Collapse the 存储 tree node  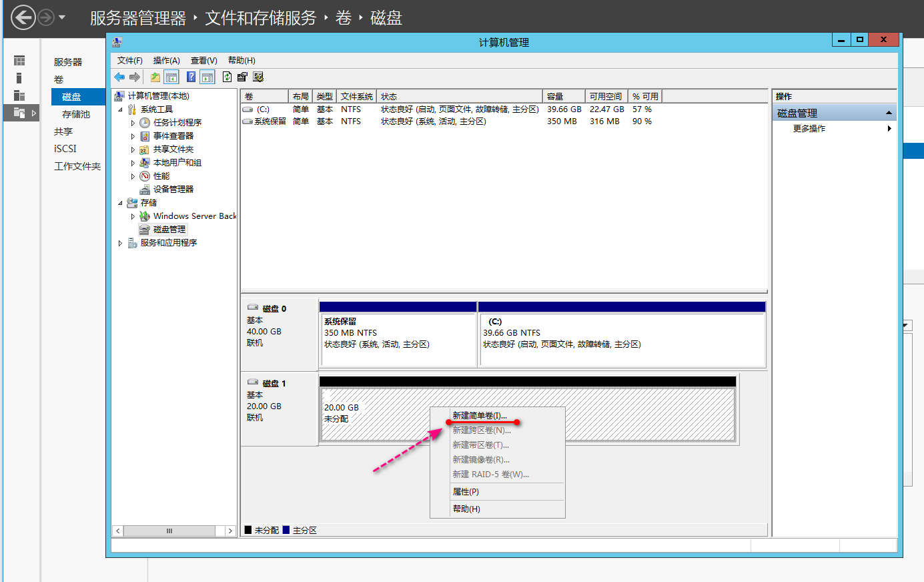(x=120, y=203)
